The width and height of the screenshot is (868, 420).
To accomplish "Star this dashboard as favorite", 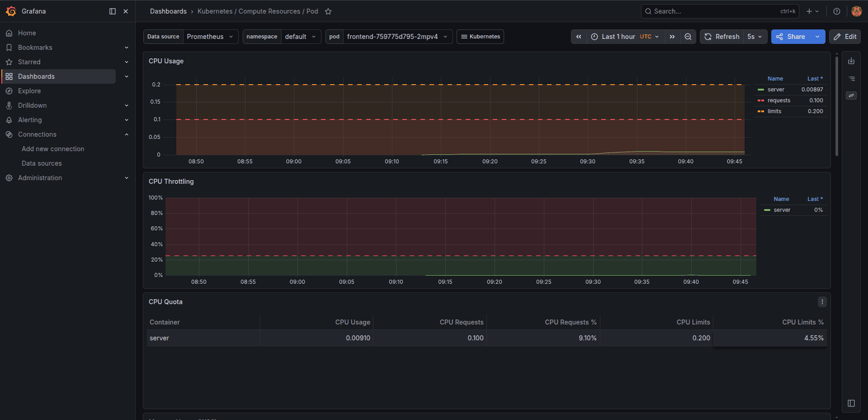I will pyautogui.click(x=328, y=11).
